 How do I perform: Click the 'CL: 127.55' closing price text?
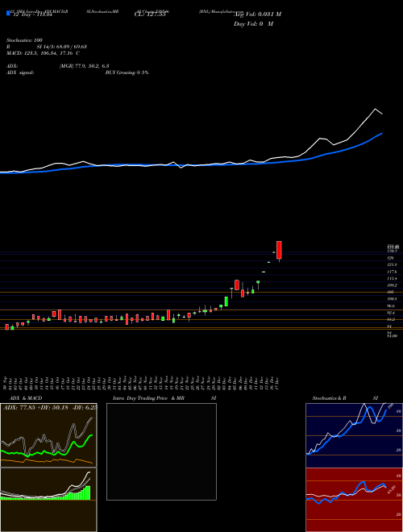(150, 15)
